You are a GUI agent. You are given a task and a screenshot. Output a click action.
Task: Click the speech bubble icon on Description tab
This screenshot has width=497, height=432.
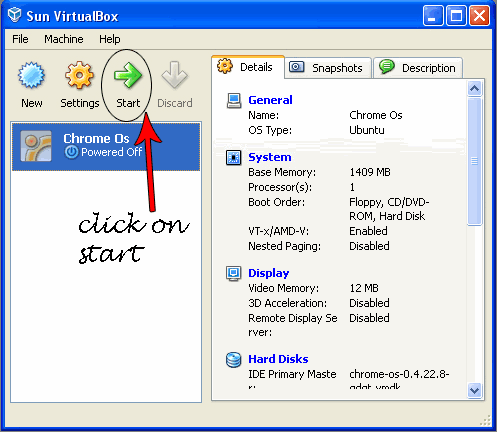point(387,67)
